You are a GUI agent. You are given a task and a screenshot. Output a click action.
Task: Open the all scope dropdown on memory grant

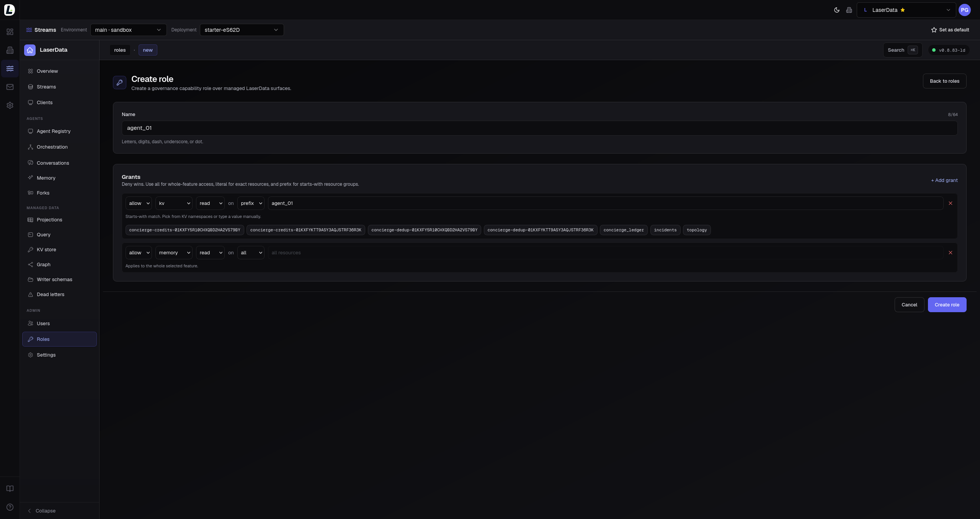point(251,253)
